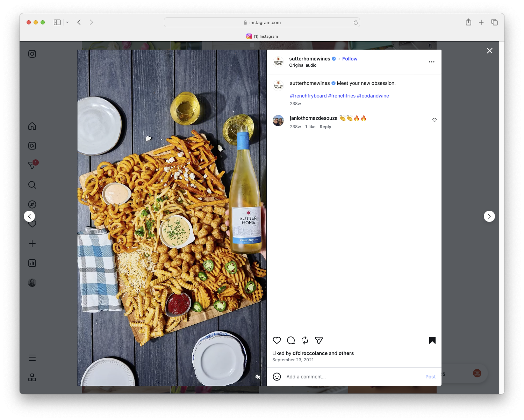The width and height of the screenshot is (524, 420).
Task: Reply to janiothomazdesouza's comment
Action: pos(325,127)
